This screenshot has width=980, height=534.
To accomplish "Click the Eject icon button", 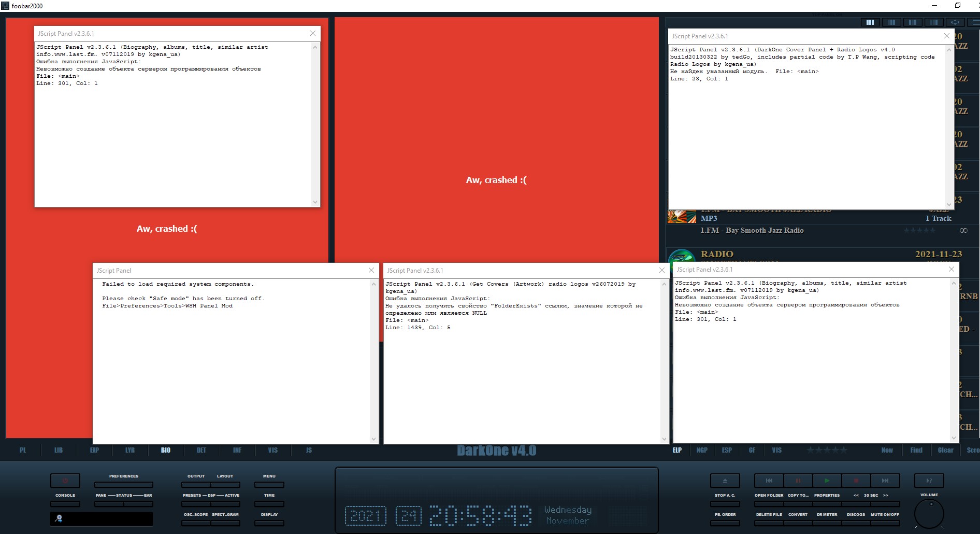I will [x=725, y=481].
